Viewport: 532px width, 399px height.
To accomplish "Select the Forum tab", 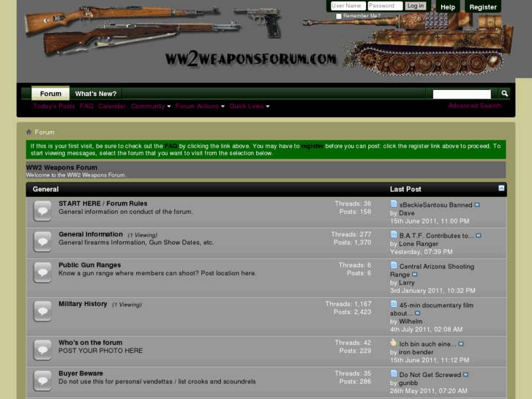I will pos(50,94).
